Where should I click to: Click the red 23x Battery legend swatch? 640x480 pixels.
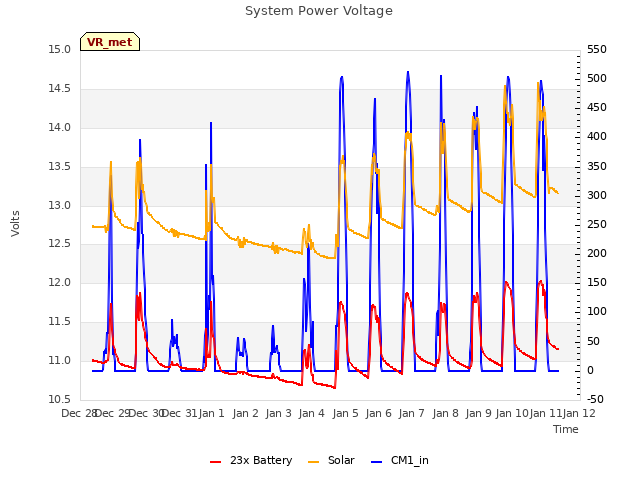click(216, 462)
